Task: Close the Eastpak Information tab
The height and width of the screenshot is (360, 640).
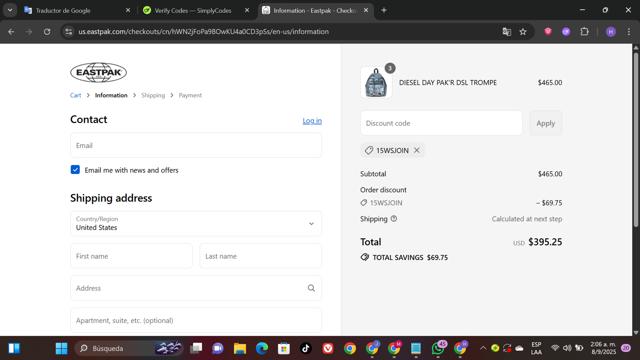Action: click(x=366, y=11)
